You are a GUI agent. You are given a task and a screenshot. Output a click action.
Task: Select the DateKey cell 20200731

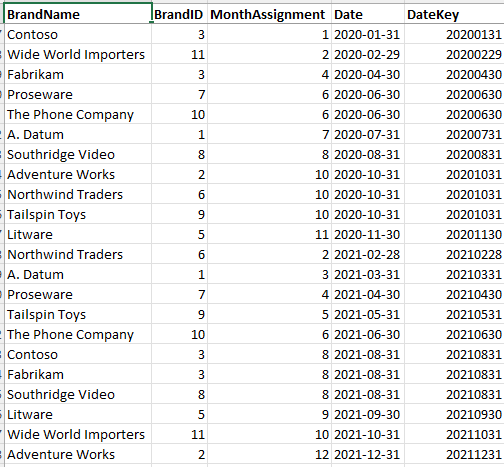coord(454,134)
